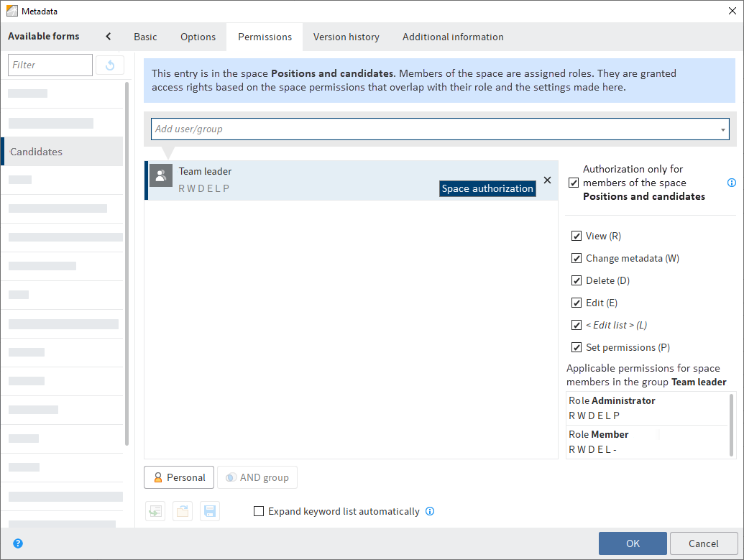744x560 pixels.
Task: Click info icon next to keyword list option
Action: point(430,511)
